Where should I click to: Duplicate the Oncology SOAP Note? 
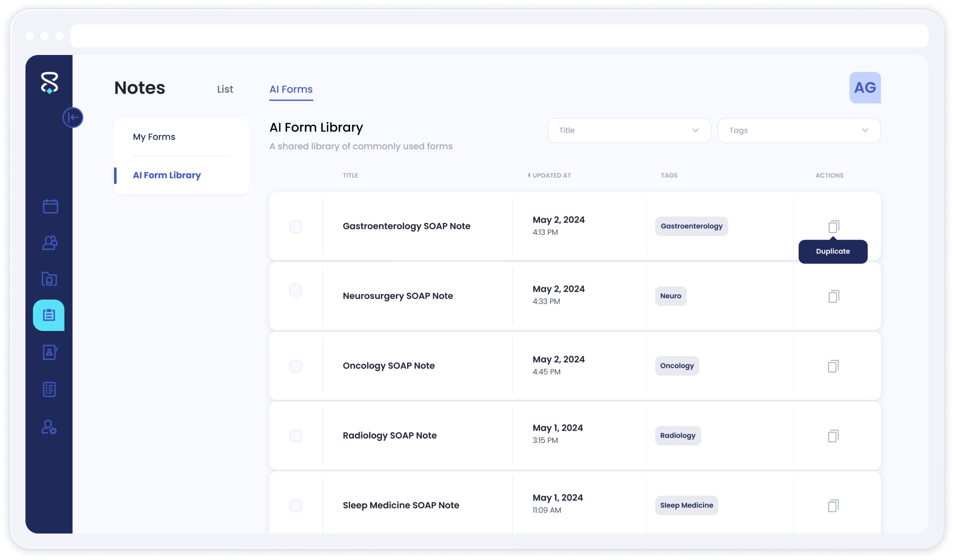pos(833,366)
